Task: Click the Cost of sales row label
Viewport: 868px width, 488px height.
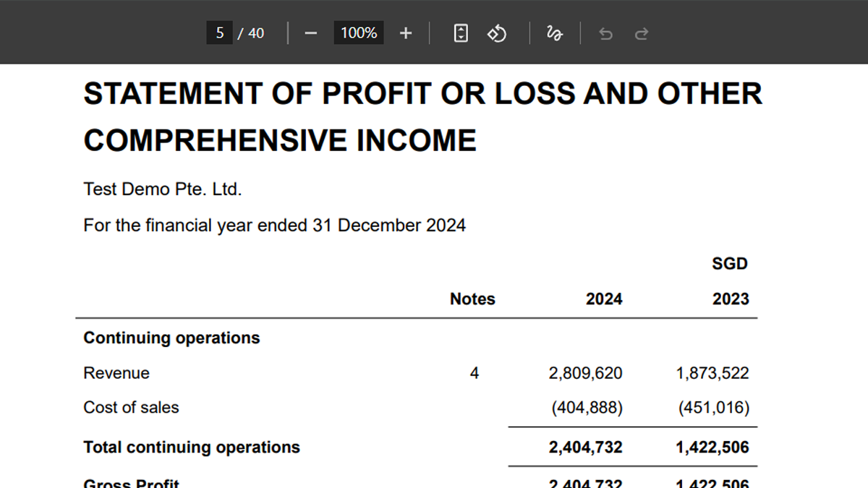Action: (131, 408)
